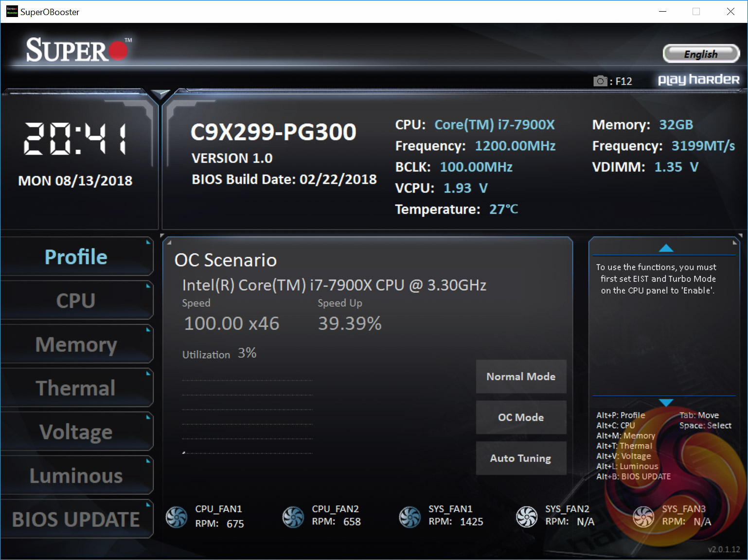The width and height of the screenshot is (748, 560).
Task: Click the CPU_FAN2 RPM value 658
Action: [352, 522]
